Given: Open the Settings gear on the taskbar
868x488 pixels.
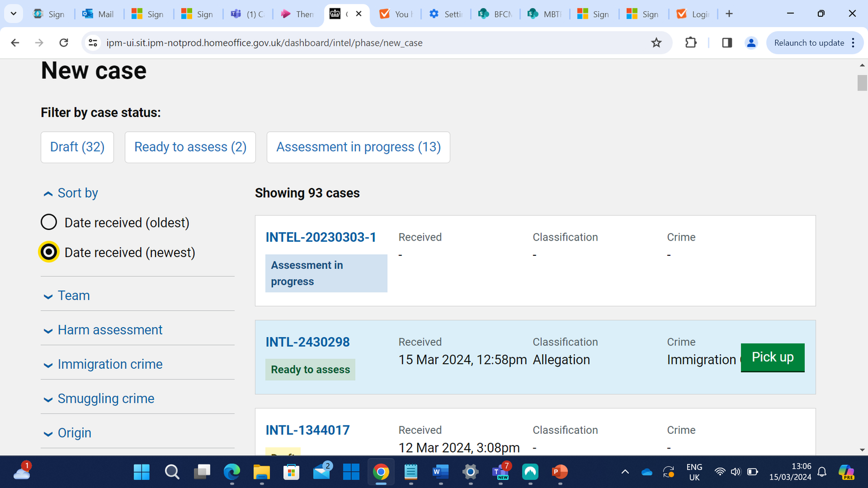Looking at the screenshot, I should tap(470, 472).
